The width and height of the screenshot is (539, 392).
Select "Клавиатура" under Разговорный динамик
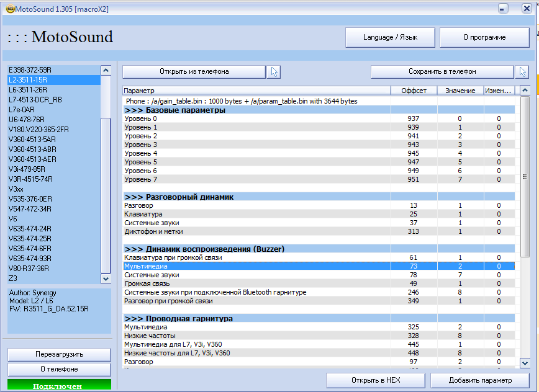click(319, 214)
